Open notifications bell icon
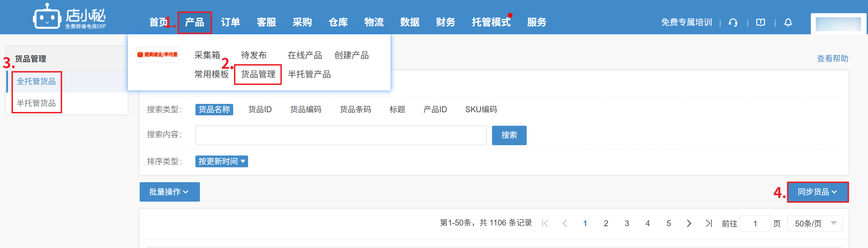868x248 pixels. click(x=788, y=23)
